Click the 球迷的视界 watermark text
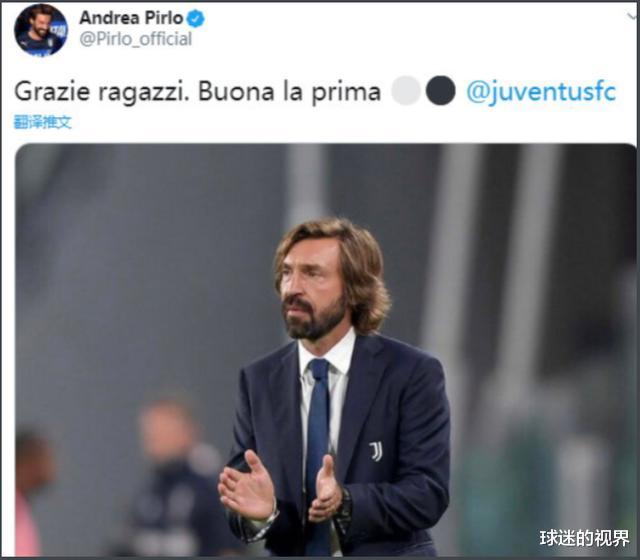This screenshot has height=560, width=640. [584, 538]
